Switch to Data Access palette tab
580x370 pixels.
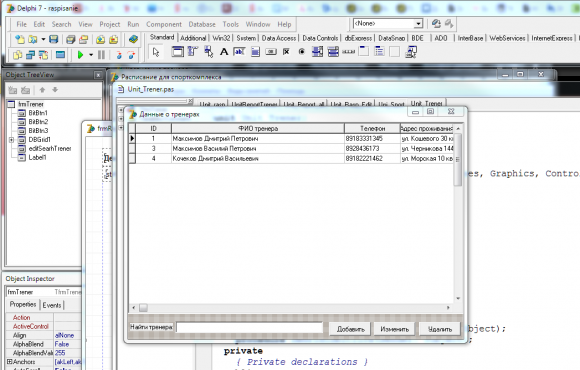pyautogui.click(x=279, y=38)
